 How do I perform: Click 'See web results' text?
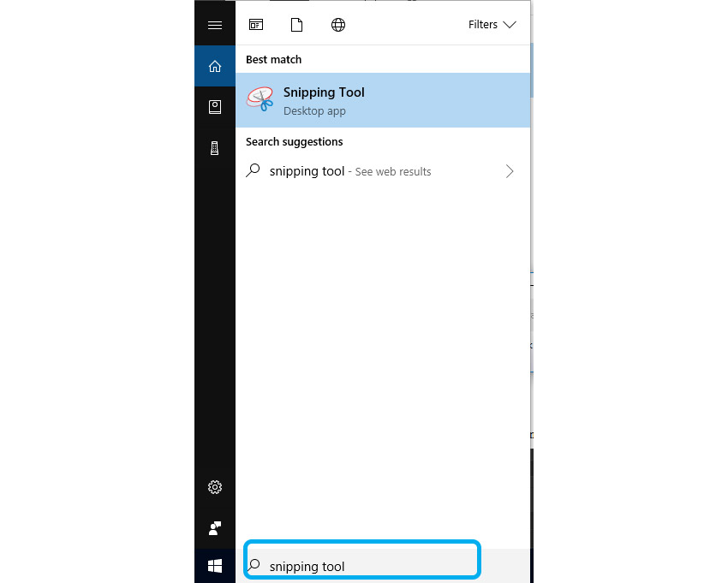[x=393, y=172]
